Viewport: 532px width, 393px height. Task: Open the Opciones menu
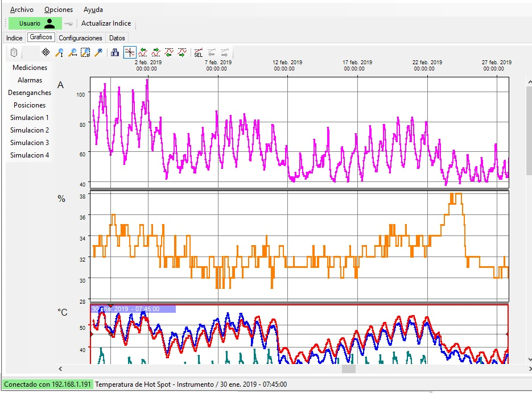coord(59,10)
